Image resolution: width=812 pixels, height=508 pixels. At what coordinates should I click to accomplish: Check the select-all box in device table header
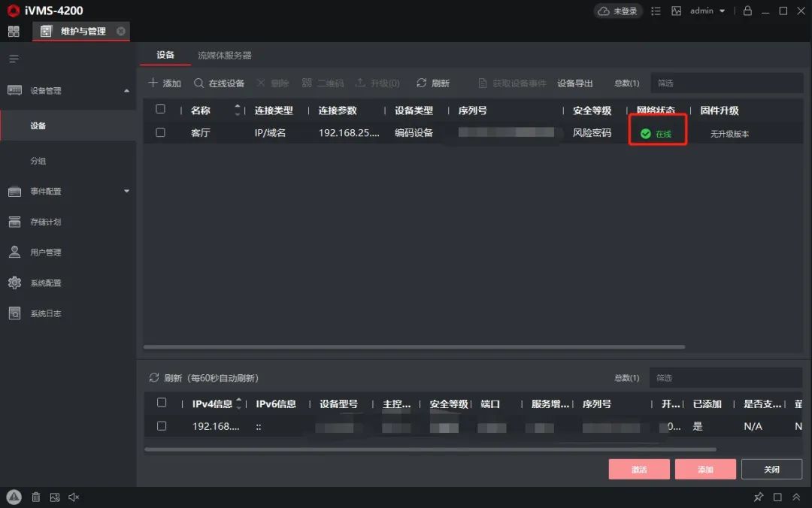coord(160,110)
